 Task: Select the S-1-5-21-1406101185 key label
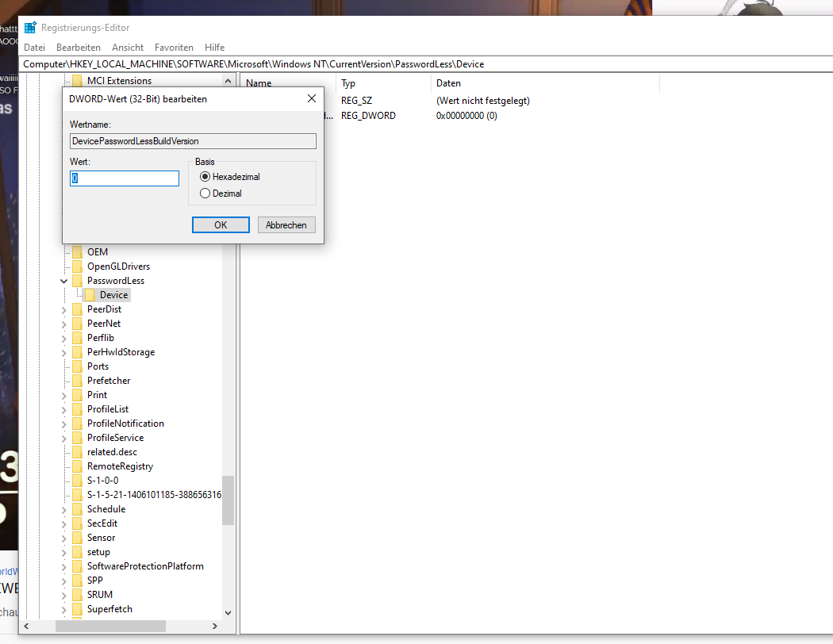154,495
